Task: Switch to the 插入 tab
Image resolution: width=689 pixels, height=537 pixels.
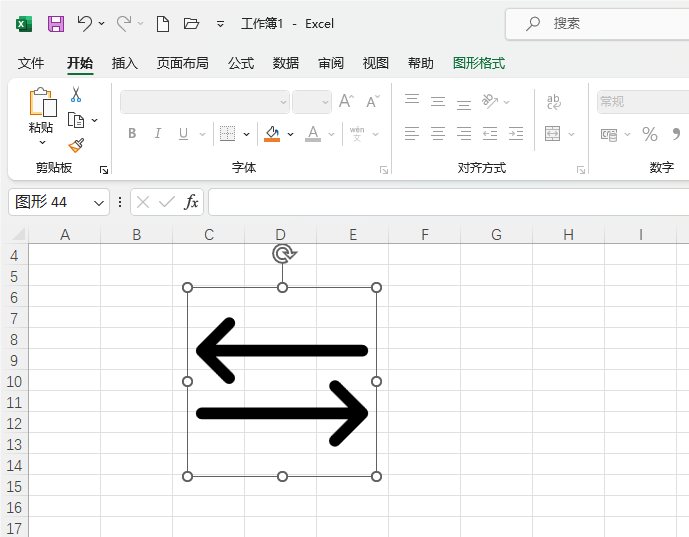Action: pyautogui.click(x=124, y=63)
